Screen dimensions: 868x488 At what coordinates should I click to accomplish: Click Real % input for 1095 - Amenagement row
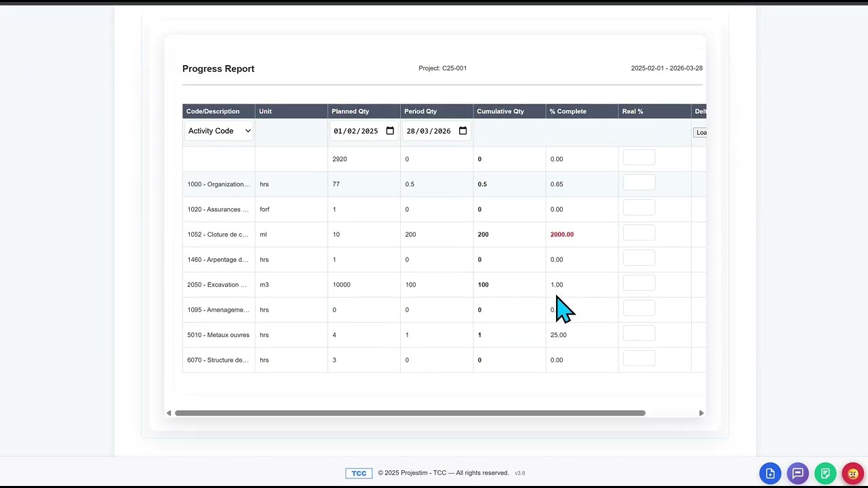tap(639, 308)
